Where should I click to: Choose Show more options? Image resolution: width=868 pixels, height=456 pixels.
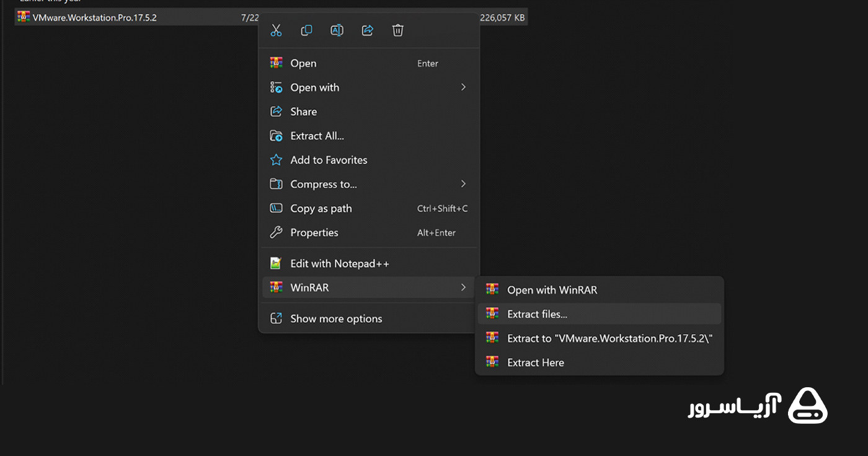tap(370, 318)
